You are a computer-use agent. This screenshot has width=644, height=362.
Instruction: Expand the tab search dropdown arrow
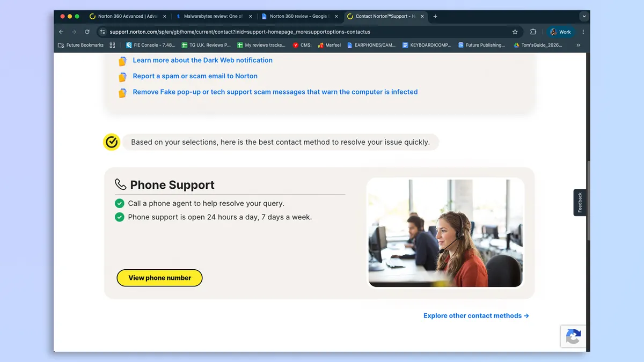click(x=584, y=16)
